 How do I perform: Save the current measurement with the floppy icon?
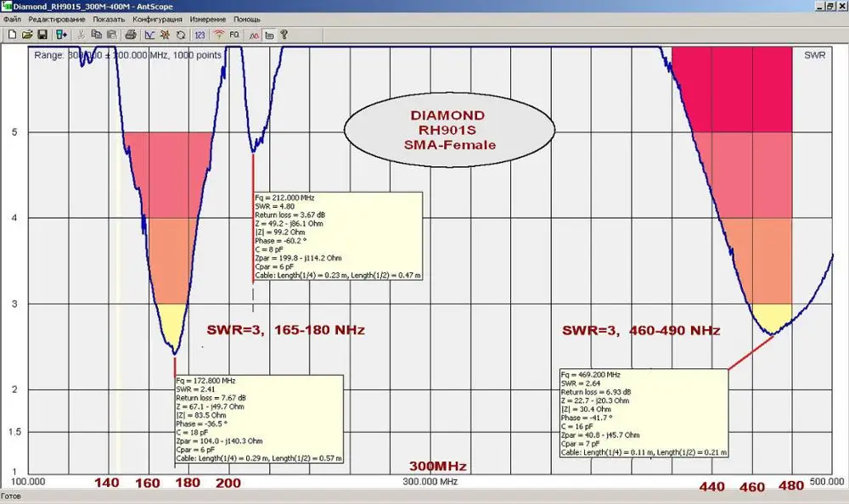tap(42, 35)
